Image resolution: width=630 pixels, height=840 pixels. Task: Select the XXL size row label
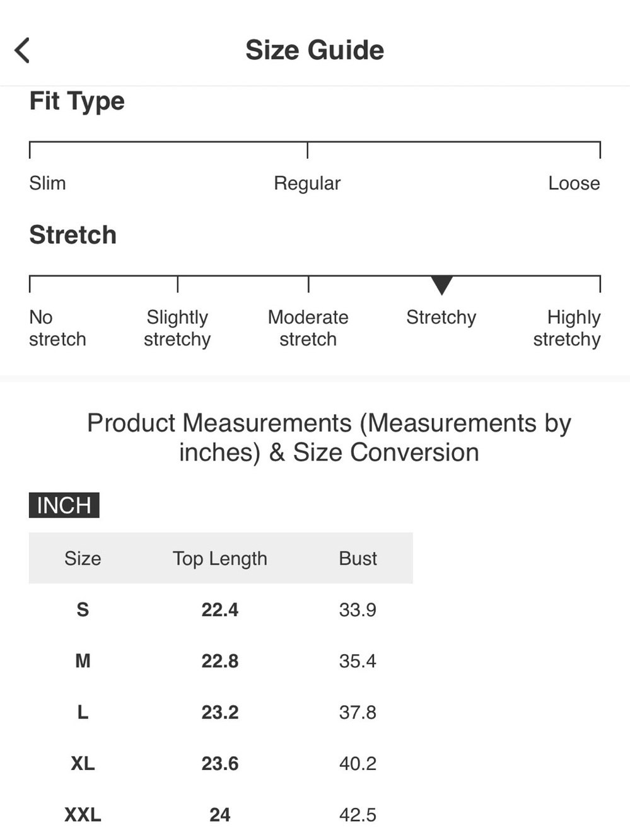(x=83, y=815)
